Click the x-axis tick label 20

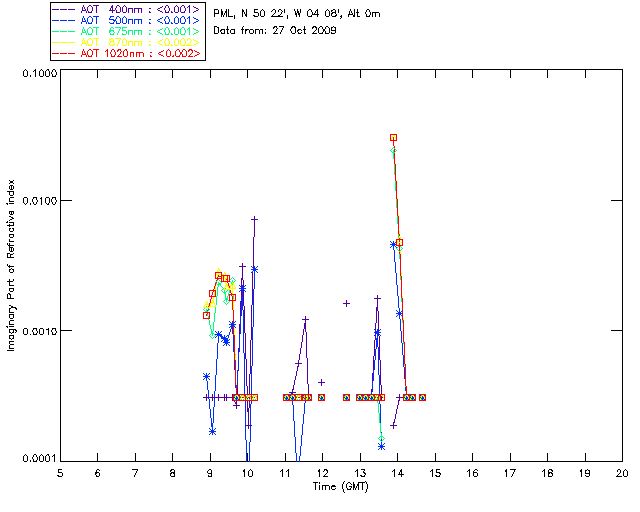(x=622, y=474)
